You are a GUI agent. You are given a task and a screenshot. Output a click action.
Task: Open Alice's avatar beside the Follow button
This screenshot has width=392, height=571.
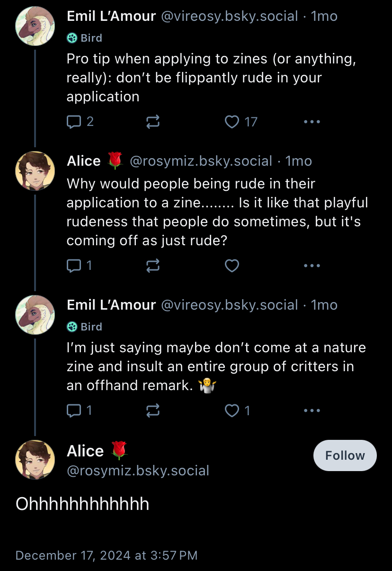pyautogui.click(x=35, y=460)
